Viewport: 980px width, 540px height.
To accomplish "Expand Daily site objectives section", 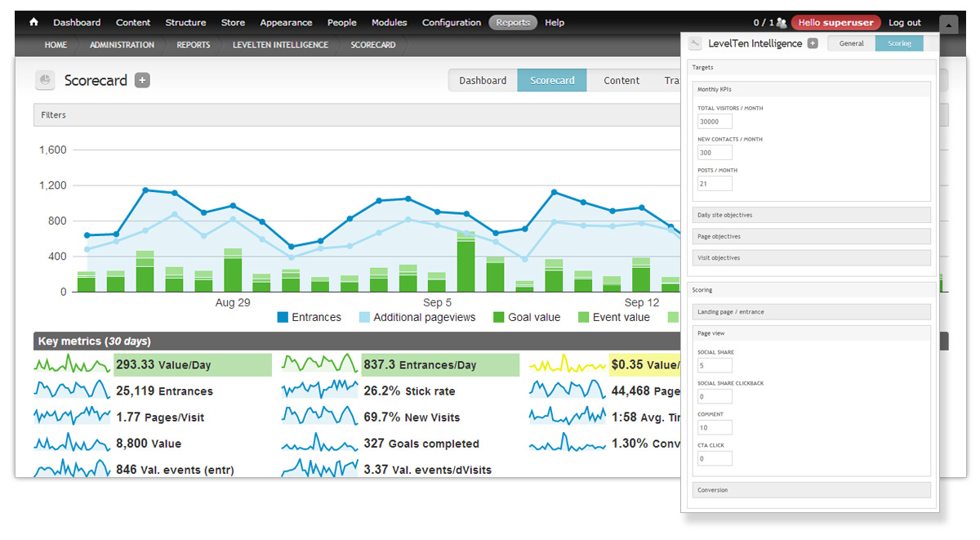I will pyautogui.click(x=812, y=215).
